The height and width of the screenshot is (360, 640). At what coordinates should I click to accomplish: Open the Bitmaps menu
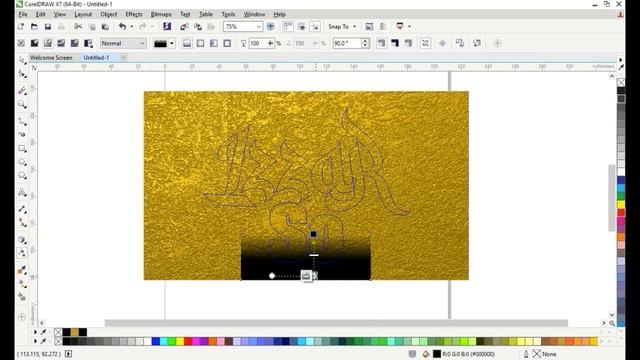click(161, 14)
